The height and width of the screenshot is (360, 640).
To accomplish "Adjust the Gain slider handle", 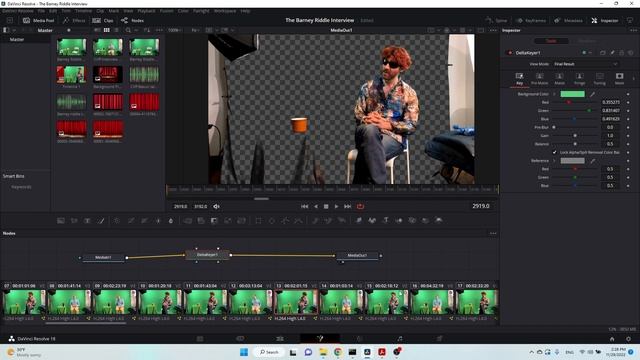I will [575, 136].
